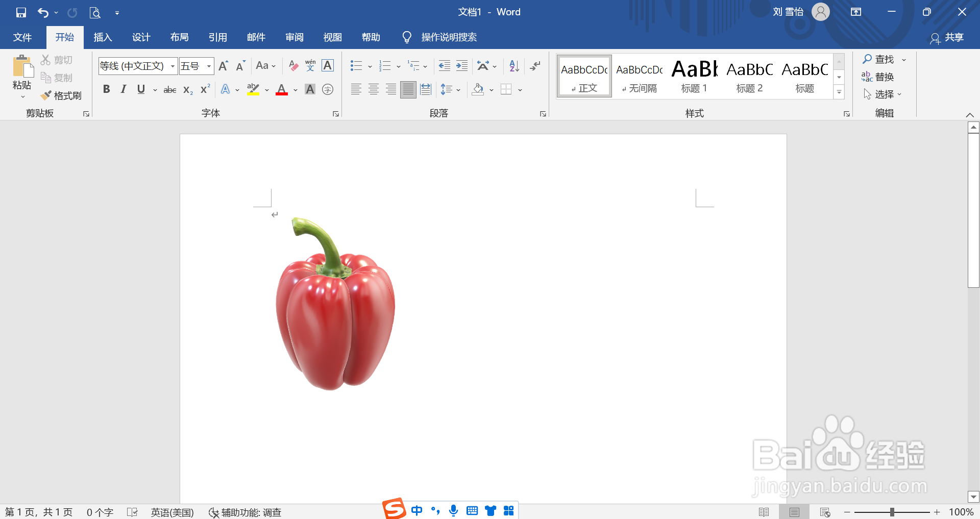The image size is (980, 519).
Task: Apply the 标题 1 style
Action: 694,76
